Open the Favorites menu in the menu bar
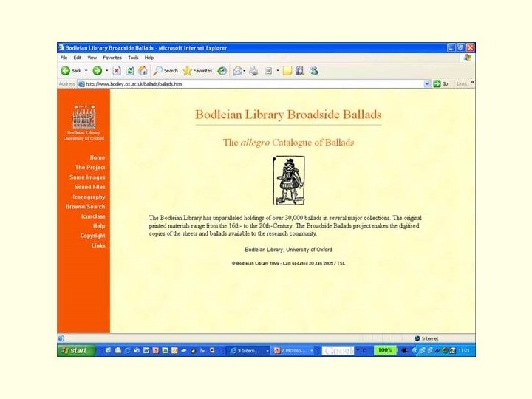532x399 pixels. pyautogui.click(x=112, y=58)
